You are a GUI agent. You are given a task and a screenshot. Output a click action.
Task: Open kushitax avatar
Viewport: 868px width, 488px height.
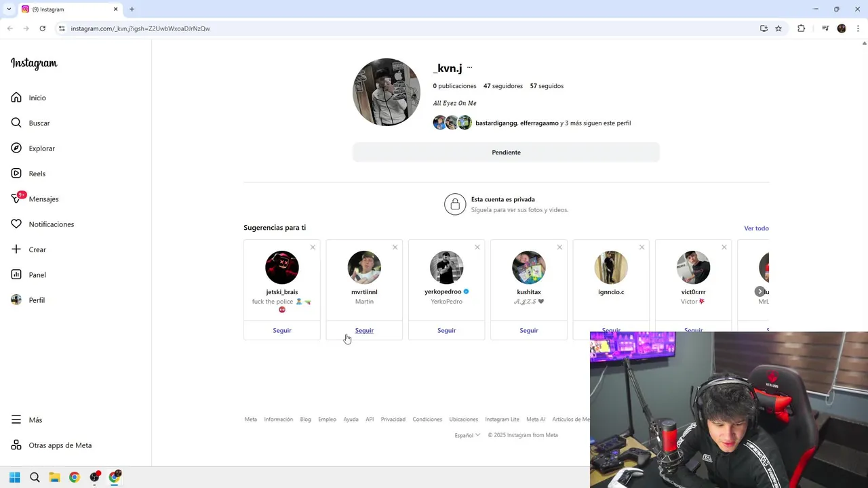pos(529,268)
